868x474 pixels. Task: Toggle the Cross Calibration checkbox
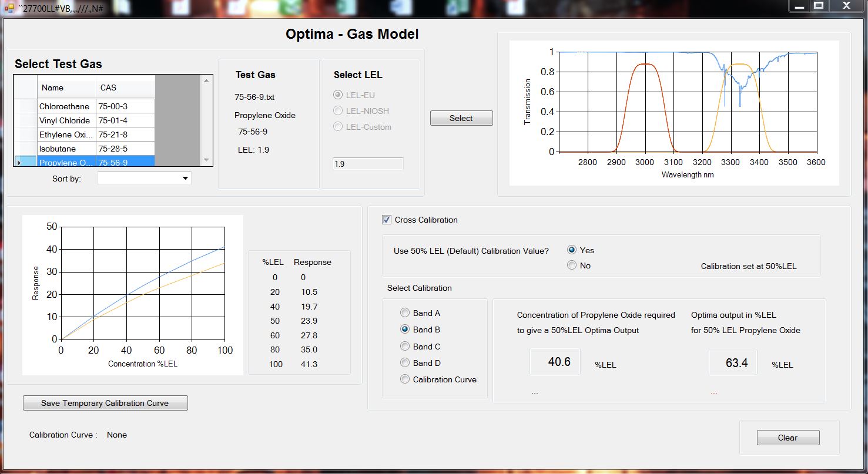click(386, 220)
